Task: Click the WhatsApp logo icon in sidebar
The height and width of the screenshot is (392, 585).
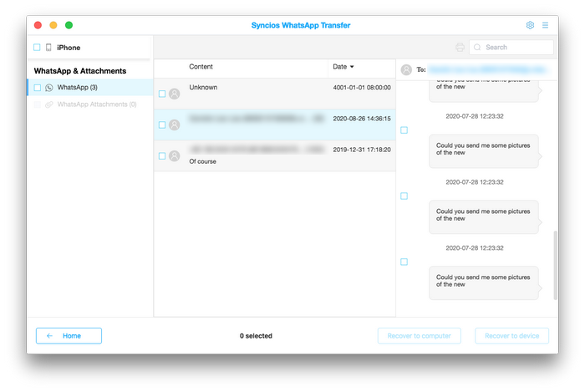Action: tap(49, 88)
